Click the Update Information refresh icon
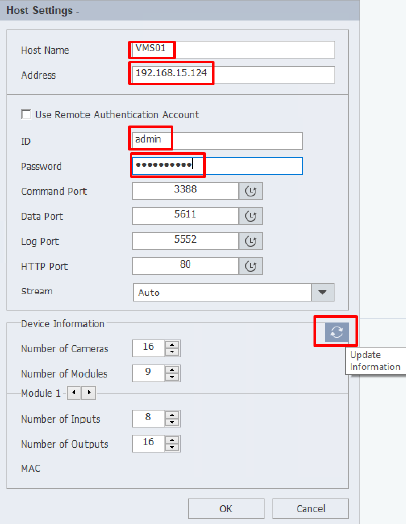Image resolution: width=409 pixels, height=524 pixels. tap(336, 332)
